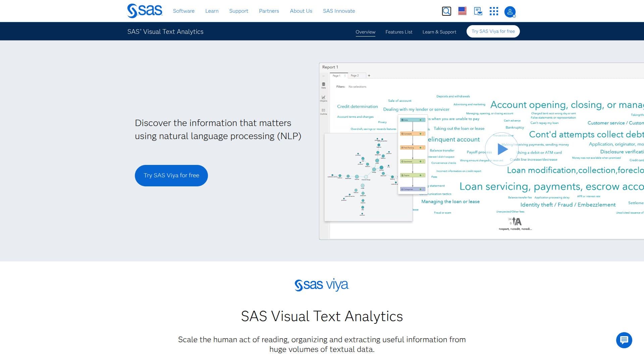This screenshot has width=644, height=362.
Task: Open the US flag region selector
Action: 462,11
